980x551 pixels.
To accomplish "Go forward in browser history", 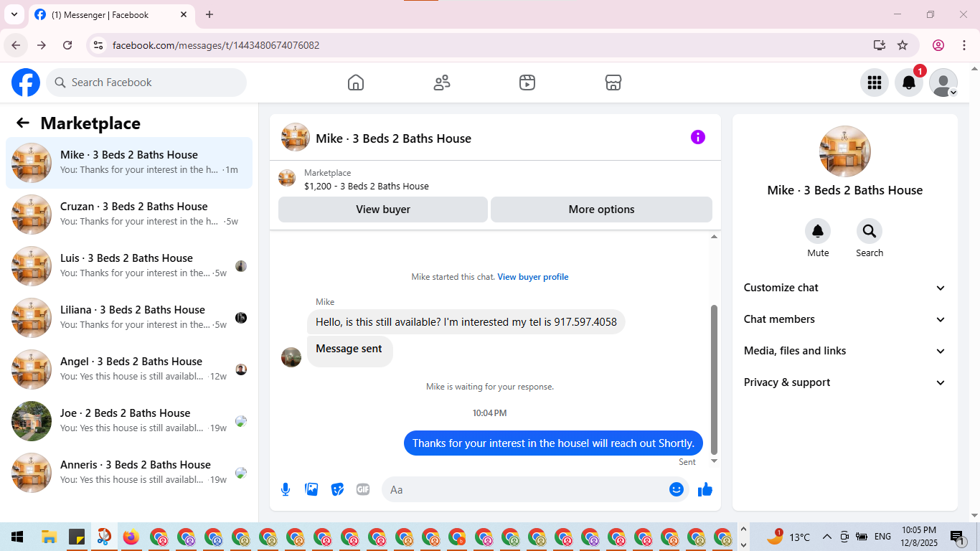I will tap(42, 45).
